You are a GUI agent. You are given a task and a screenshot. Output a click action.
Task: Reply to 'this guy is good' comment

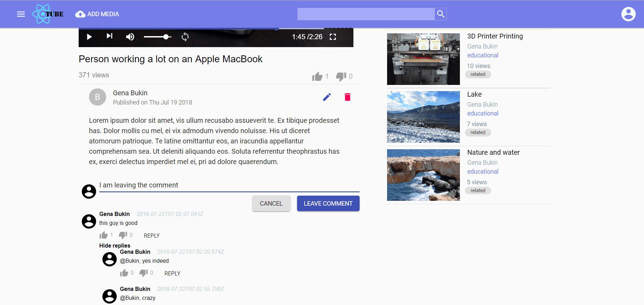click(x=152, y=236)
